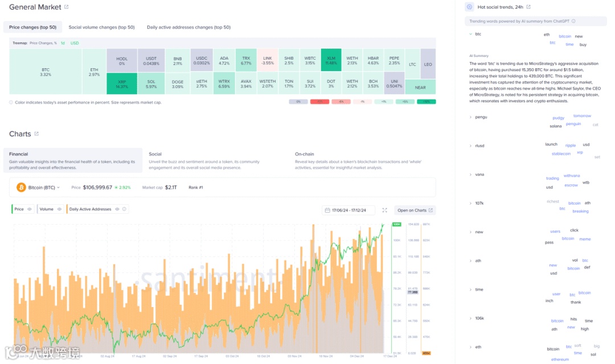Click Daily Active Addresses info icon
The height and width of the screenshot is (364, 615).
pos(124,209)
